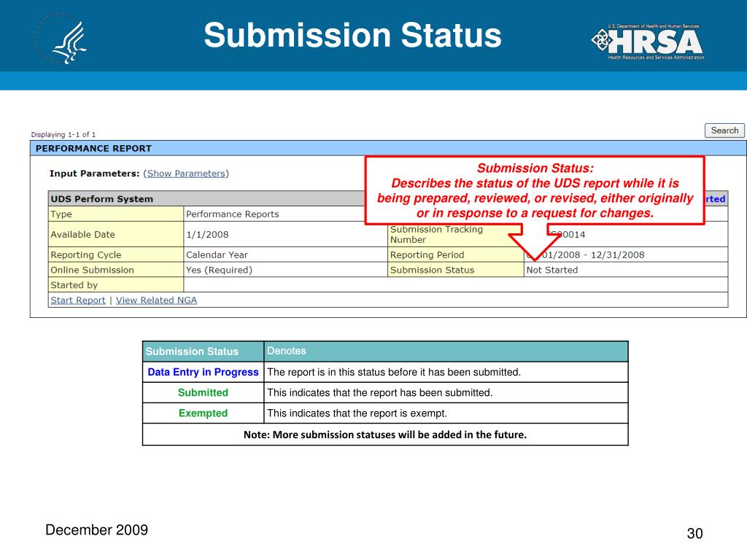The image size is (747, 560).
Task: Select the 'Data Entry in Progress' status
Action: 203,372
